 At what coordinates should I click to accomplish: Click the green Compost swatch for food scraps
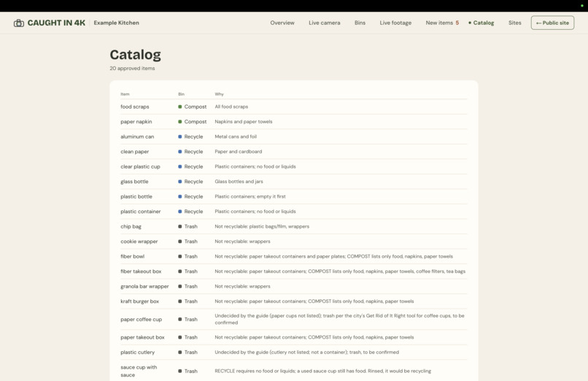180,107
